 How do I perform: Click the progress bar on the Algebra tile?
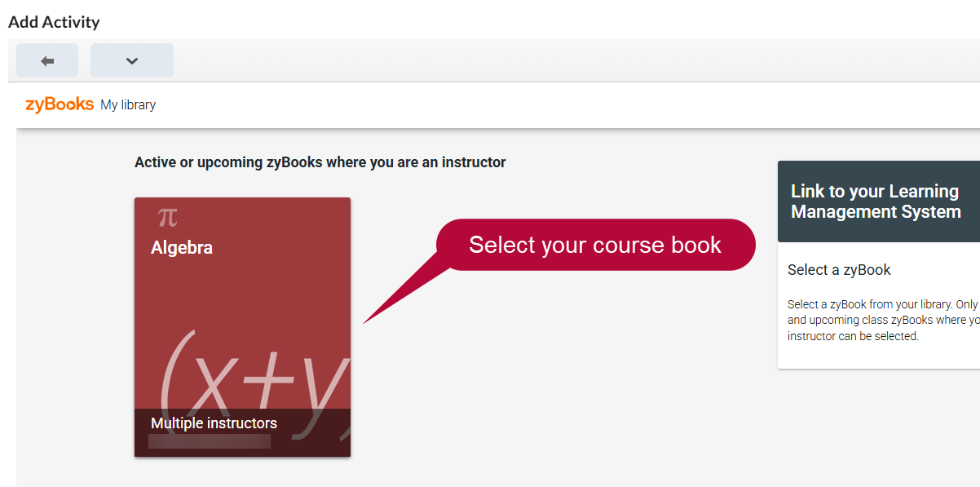coord(209,441)
